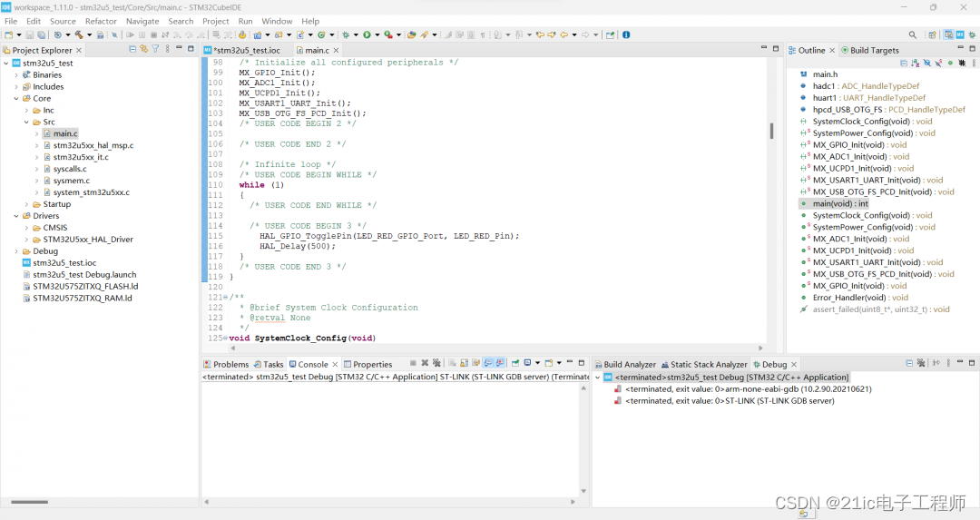
Task: Click Remove Launch X icon in Console
Action: [x=425, y=363]
